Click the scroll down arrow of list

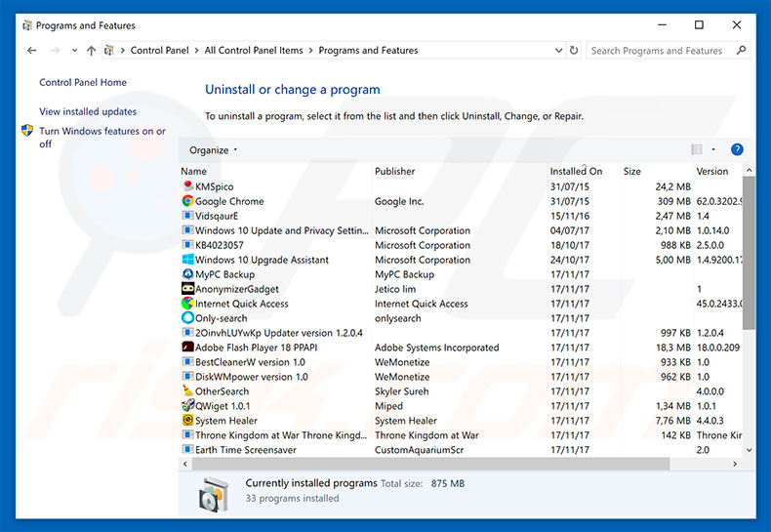[749, 449]
